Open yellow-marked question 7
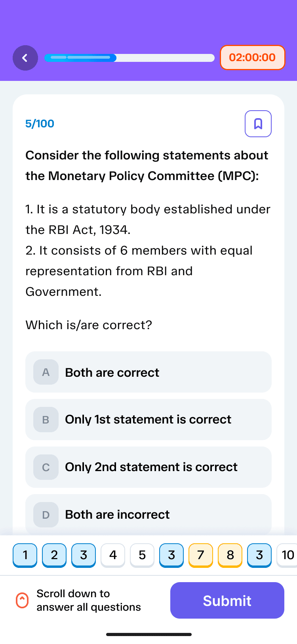The image size is (297, 644). (x=201, y=555)
